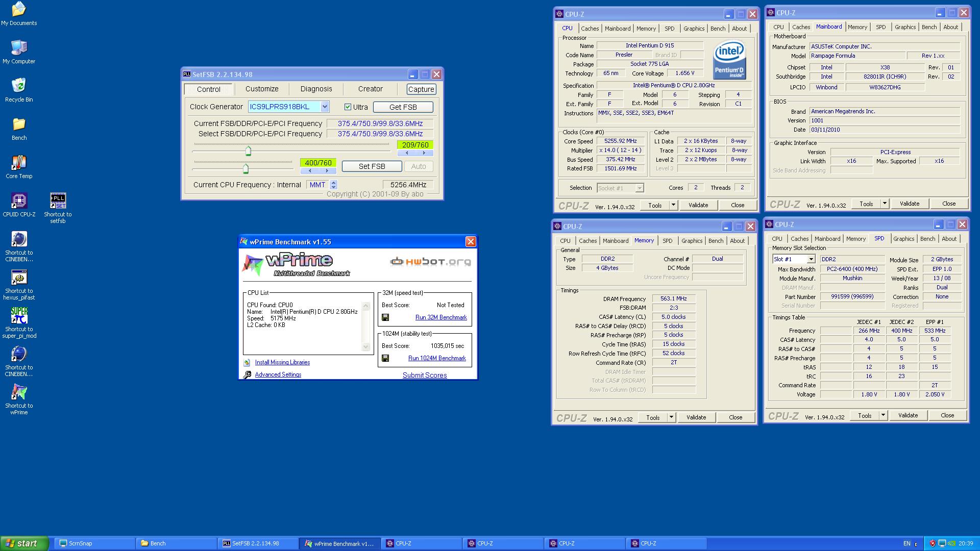Switch to Customize tab in SetFSB
This screenshot has height=551, width=980.
point(262,89)
